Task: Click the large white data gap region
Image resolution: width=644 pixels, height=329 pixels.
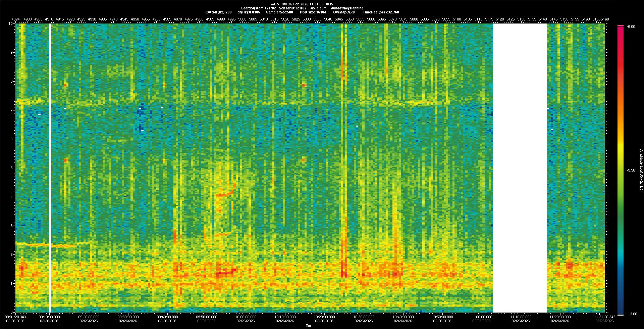Action: coord(520,168)
